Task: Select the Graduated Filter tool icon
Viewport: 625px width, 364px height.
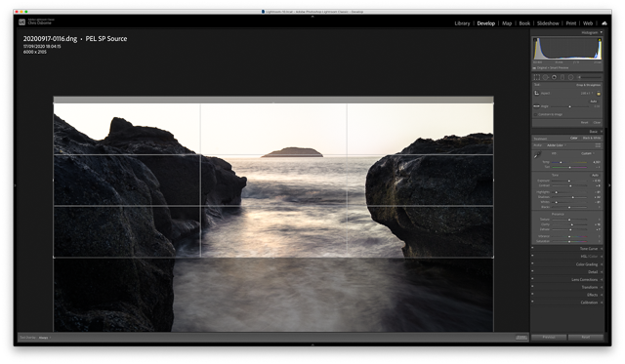Action: click(562, 77)
